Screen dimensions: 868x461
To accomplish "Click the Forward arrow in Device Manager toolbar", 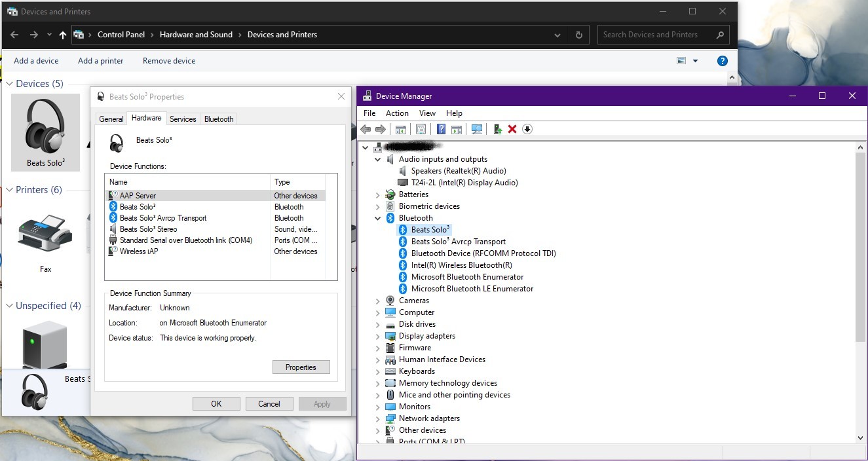I will click(x=380, y=129).
